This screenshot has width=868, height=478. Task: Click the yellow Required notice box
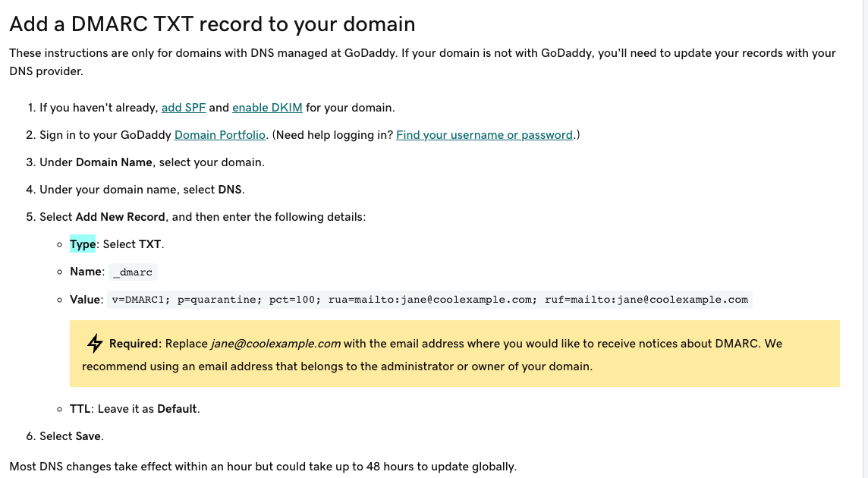point(454,354)
